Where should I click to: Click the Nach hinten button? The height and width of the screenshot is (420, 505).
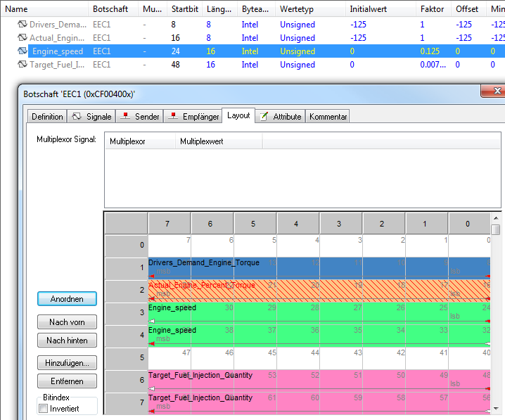[x=68, y=341]
